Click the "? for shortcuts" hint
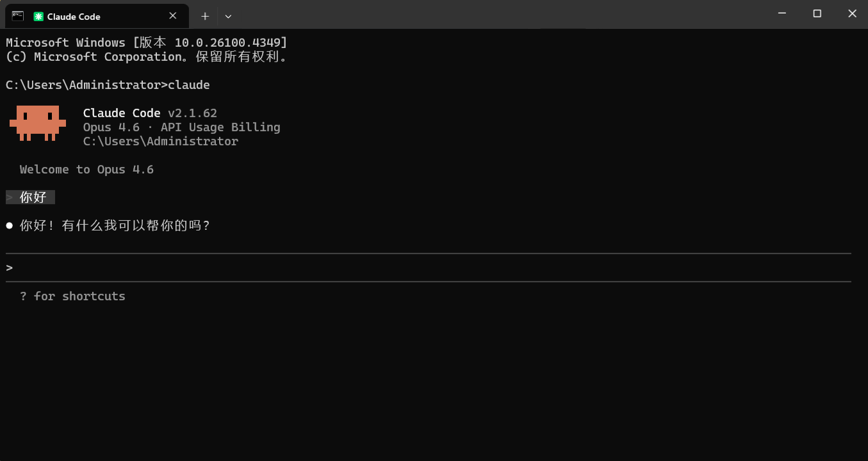 72,296
